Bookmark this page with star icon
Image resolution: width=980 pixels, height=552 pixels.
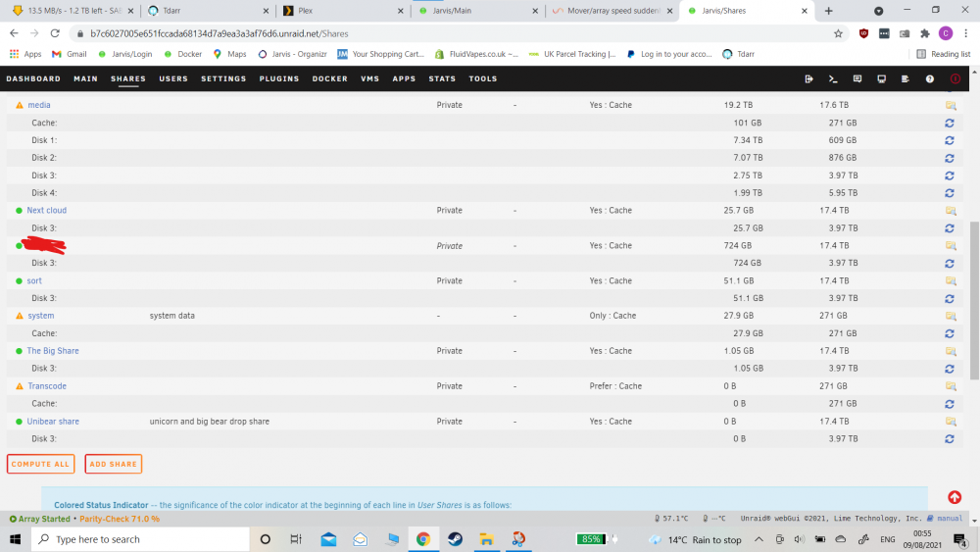tap(838, 33)
